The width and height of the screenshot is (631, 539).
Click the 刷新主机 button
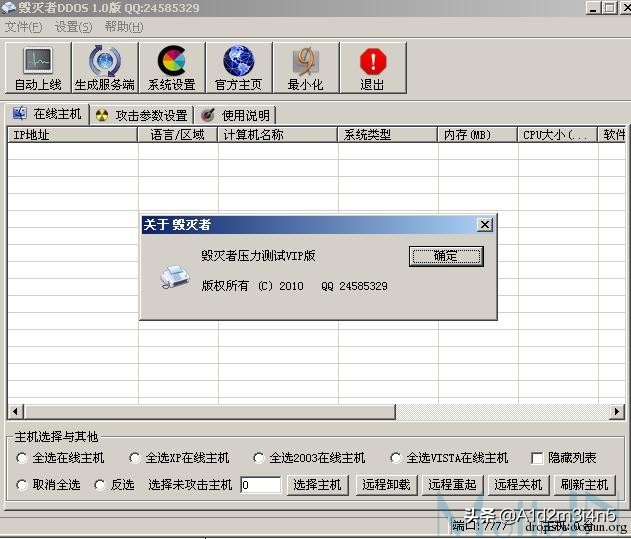pos(585,485)
